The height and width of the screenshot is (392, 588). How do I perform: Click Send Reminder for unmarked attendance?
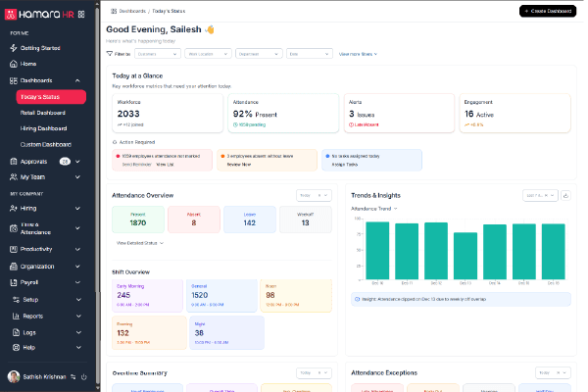click(x=137, y=165)
